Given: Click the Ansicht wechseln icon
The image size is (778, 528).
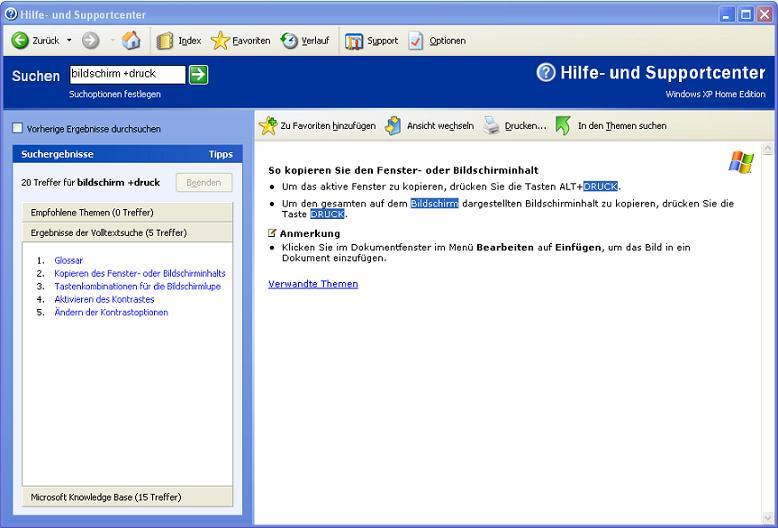Looking at the screenshot, I should [x=393, y=126].
